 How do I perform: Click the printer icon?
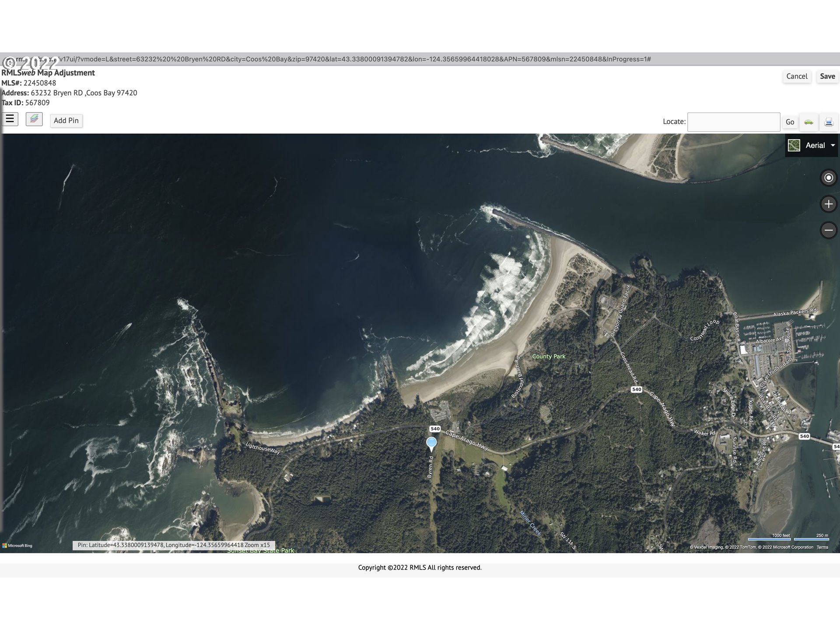click(829, 122)
